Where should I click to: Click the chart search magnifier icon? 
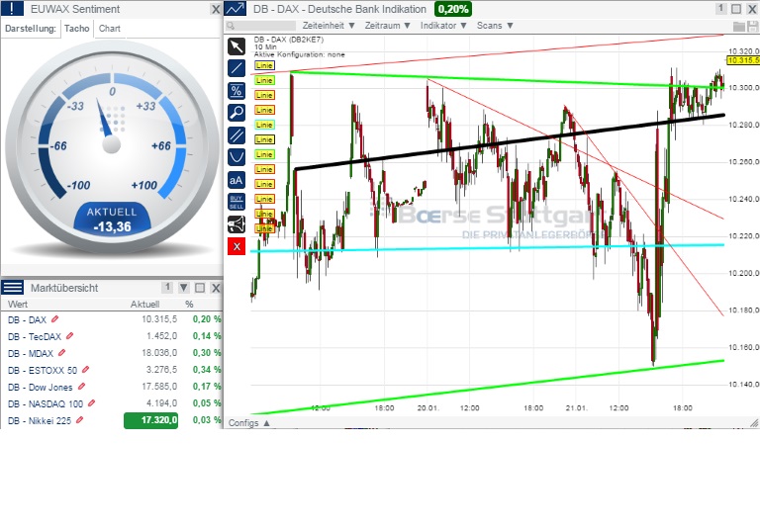click(x=231, y=26)
